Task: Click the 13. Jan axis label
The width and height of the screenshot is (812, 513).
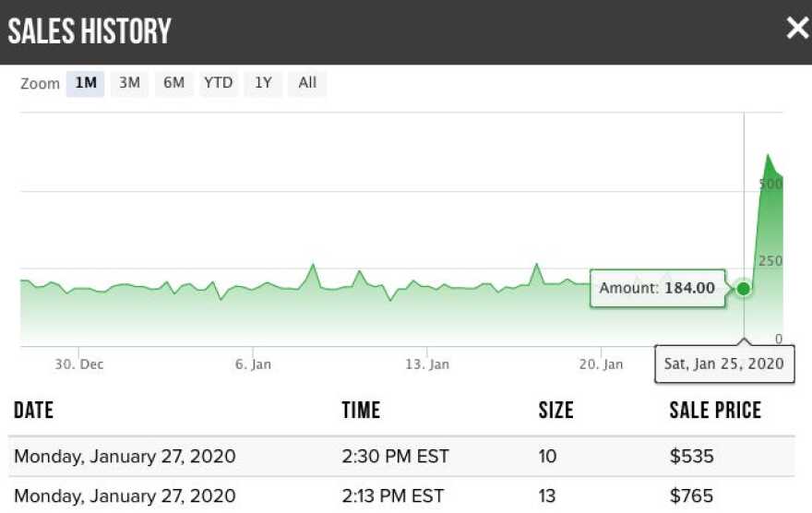Action: tap(427, 364)
